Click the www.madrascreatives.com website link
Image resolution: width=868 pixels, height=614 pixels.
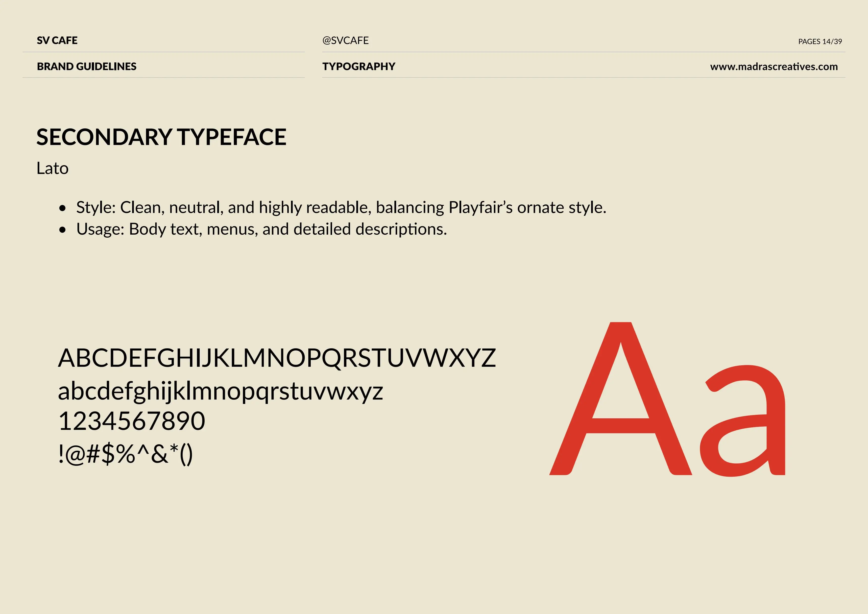[x=773, y=67]
